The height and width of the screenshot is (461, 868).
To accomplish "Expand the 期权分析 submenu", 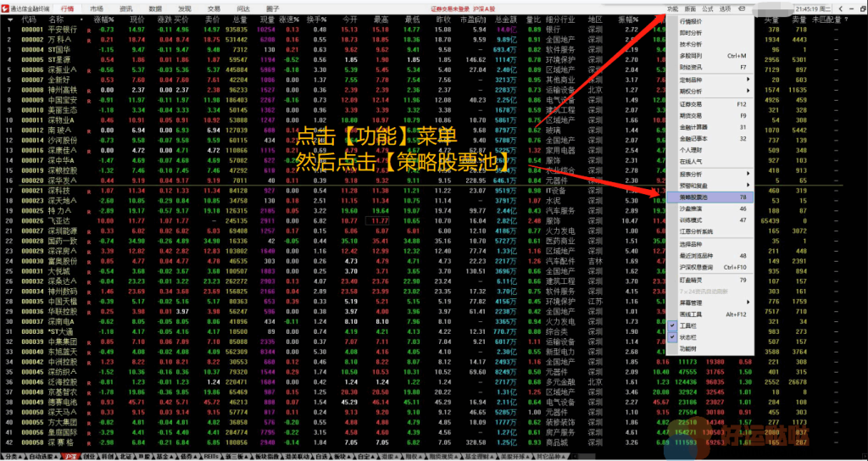I will (711, 92).
